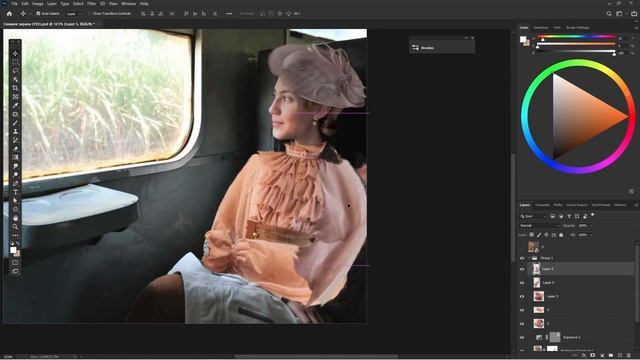This screenshot has width=640, height=360.
Task: Open the Paths tab
Action: click(x=558, y=205)
